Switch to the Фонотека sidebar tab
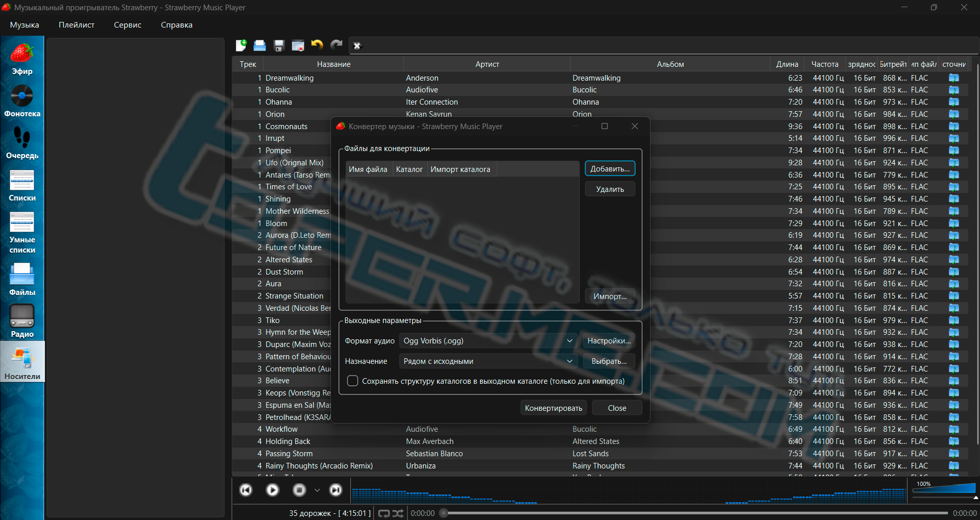The image size is (980, 520). tap(22, 101)
